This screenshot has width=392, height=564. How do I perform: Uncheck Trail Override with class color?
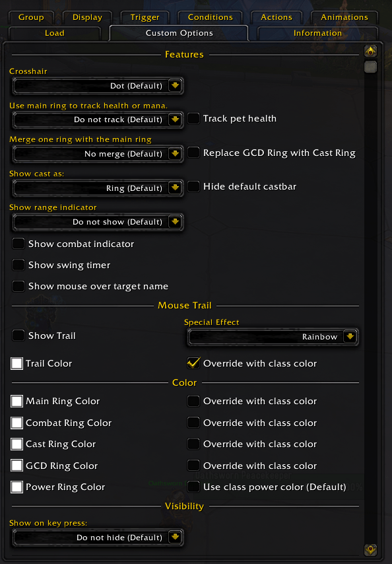[x=193, y=363]
